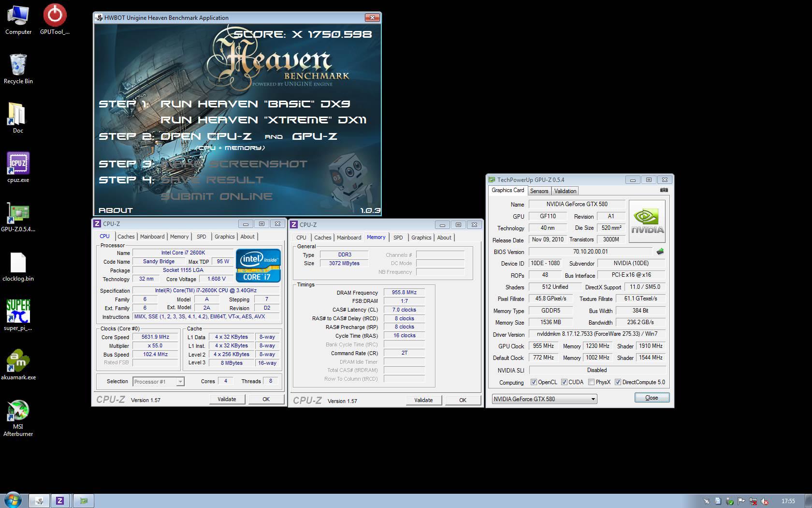The width and height of the screenshot is (812, 508).
Task: Toggle the PhysX checkbox in GPU-Z
Action: [x=591, y=382]
